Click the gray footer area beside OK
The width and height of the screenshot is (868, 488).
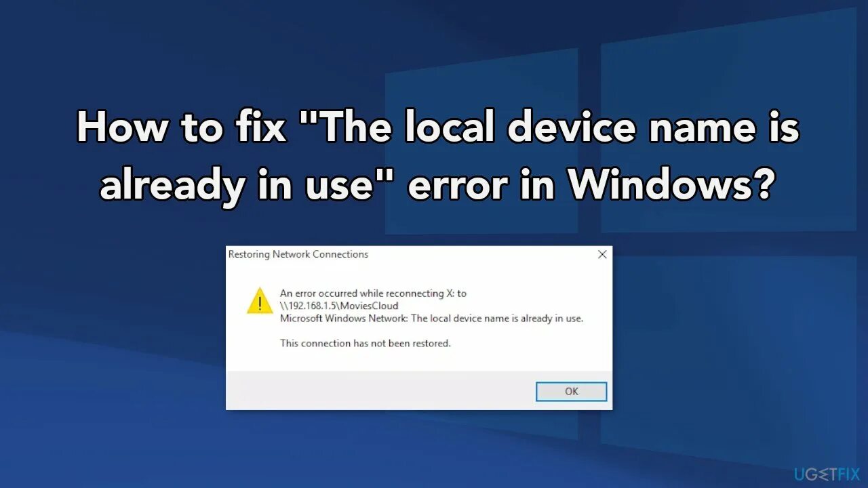380,390
